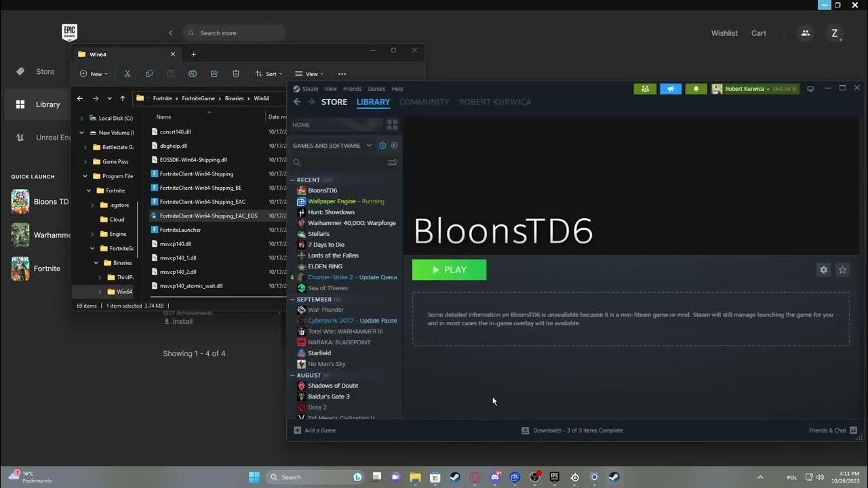Viewport: 868px width, 488px height.
Task: Click HOME button in Steam library
Action: coord(337,125)
